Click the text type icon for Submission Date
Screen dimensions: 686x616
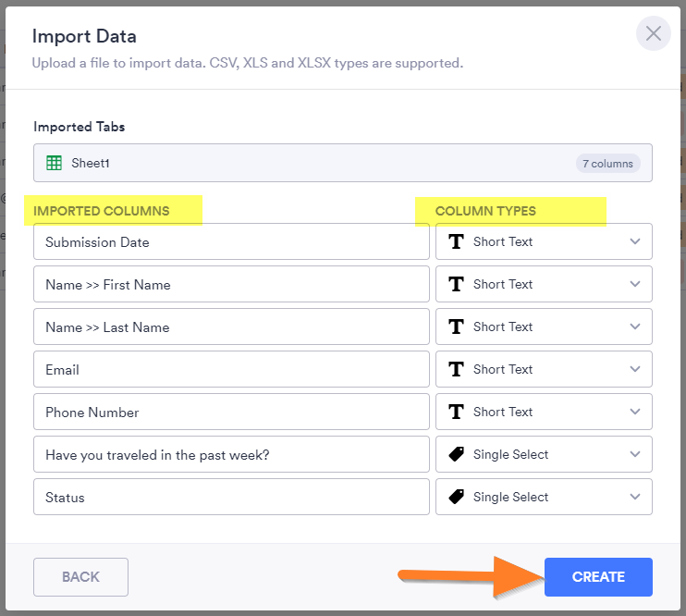coord(456,241)
